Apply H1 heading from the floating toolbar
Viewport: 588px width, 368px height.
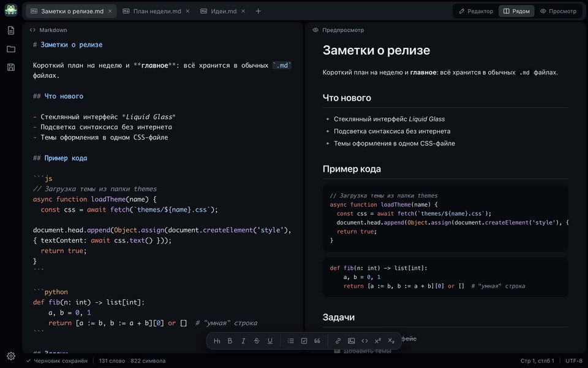(x=217, y=341)
